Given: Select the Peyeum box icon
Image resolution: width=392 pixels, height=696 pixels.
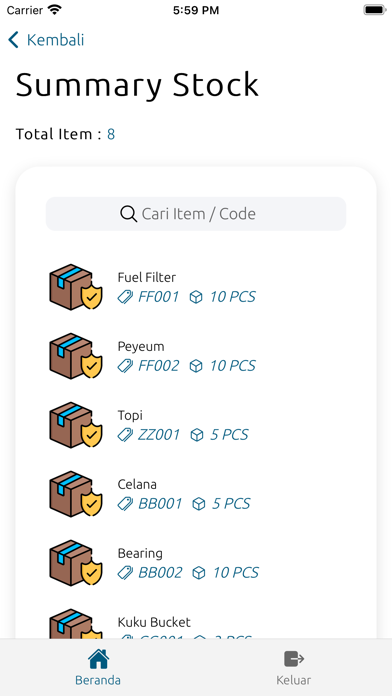Looking at the screenshot, I should pyautogui.click(x=75, y=356).
